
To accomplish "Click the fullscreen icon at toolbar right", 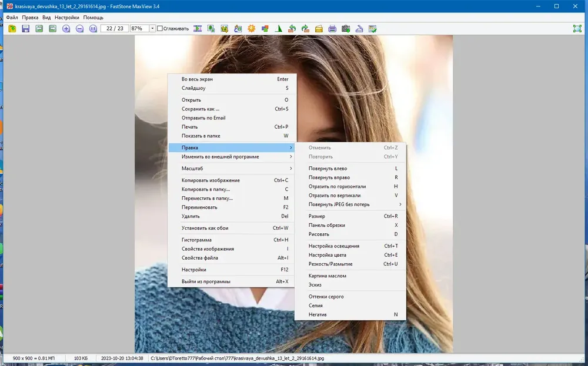I will (577, 29).
